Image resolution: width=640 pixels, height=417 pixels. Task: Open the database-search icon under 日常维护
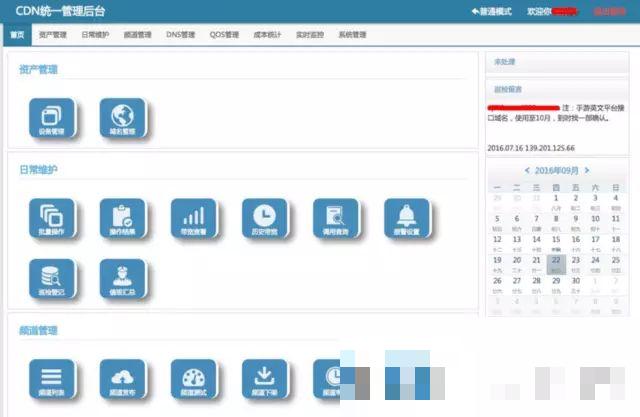click(52, 278)
